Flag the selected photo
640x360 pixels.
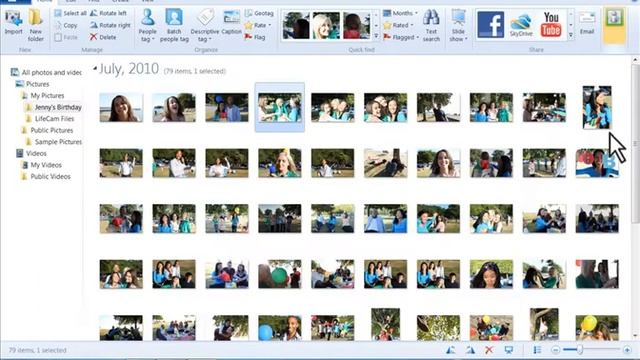coord(255,37)
